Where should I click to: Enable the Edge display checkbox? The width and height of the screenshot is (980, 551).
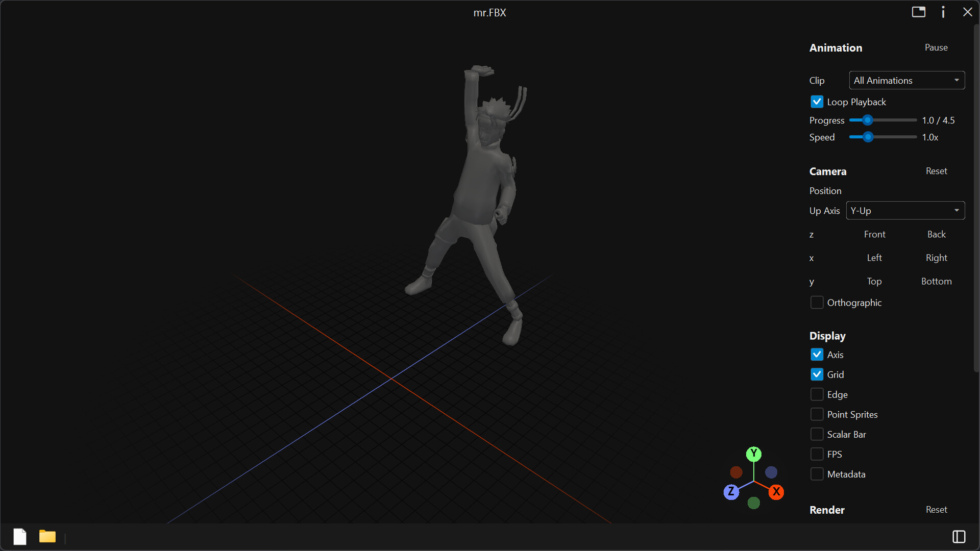click(x=817, y=394)
